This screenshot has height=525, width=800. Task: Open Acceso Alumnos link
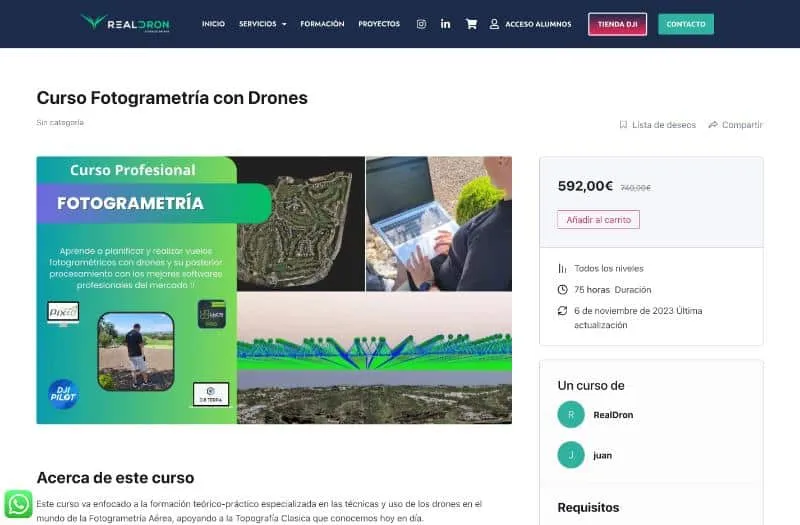coord(538,24)
